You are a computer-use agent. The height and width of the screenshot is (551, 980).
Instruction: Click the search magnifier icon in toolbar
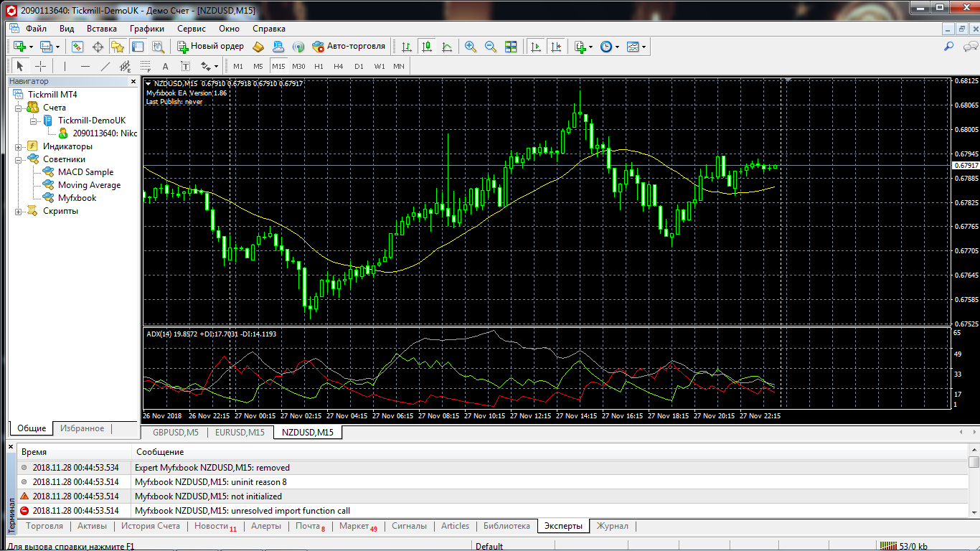[948, 47]
